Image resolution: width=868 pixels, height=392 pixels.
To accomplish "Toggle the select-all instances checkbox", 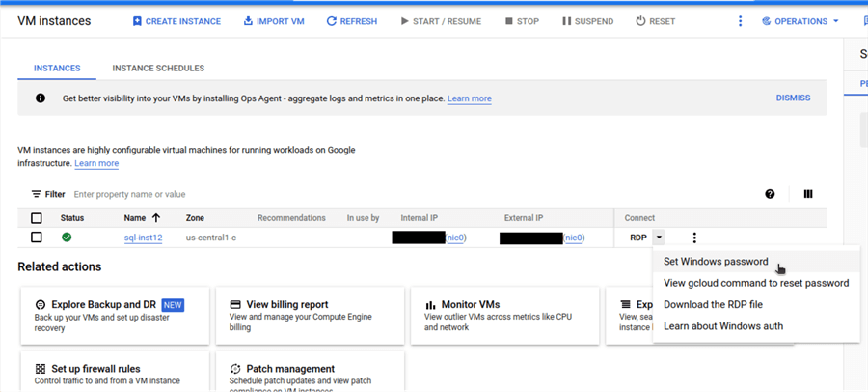I will point(37,218).
